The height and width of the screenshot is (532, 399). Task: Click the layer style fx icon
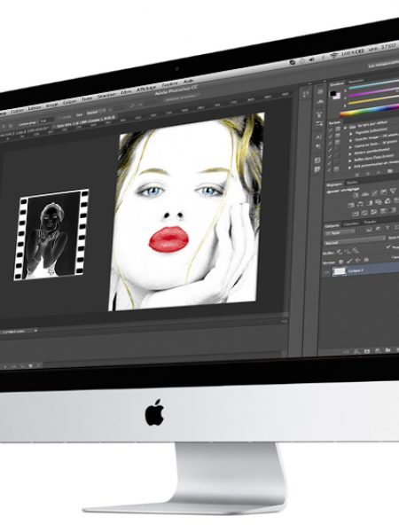356,352
